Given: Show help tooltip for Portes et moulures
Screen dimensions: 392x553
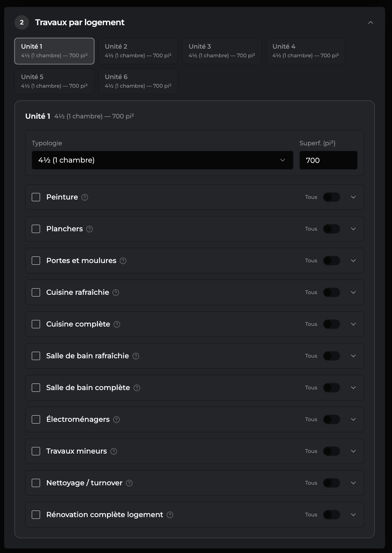Looking at the screenshot, I should point(123,261).
